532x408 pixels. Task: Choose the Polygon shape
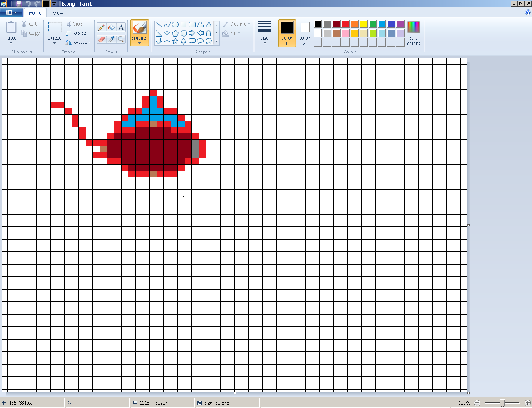pyautogui.click(x=201, y=25)
